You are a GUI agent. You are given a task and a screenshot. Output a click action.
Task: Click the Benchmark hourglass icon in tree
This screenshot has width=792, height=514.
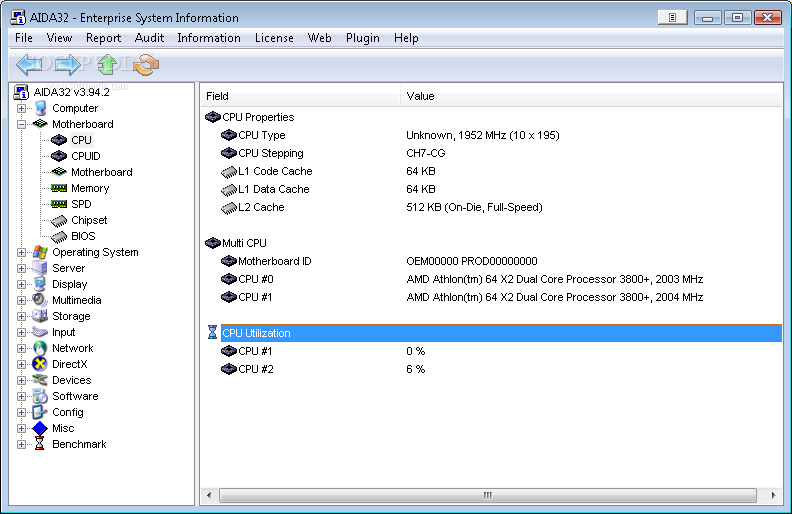pos(39,444)
